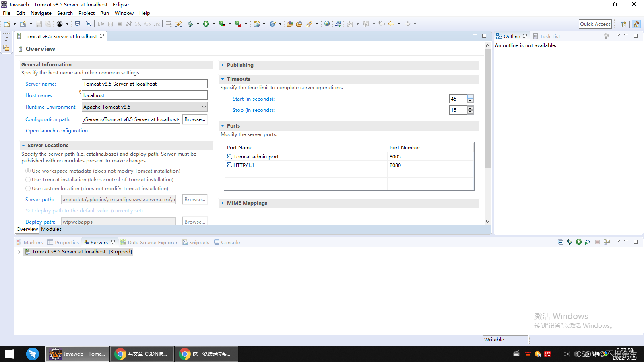644x362 pixels.
Task: Collapse the Server Locations section
Action: point(23,146)
